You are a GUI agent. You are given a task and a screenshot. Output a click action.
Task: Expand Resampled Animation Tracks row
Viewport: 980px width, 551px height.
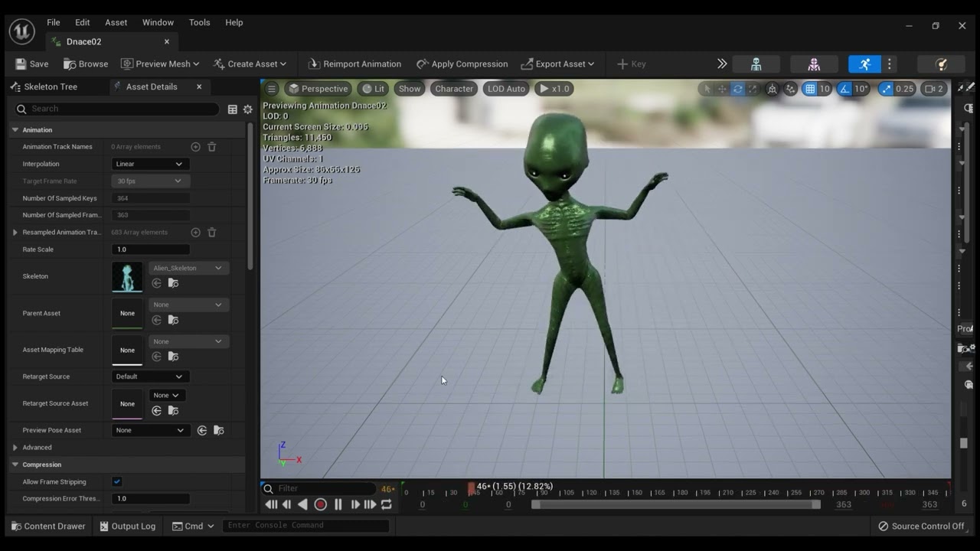pos(15,232)
